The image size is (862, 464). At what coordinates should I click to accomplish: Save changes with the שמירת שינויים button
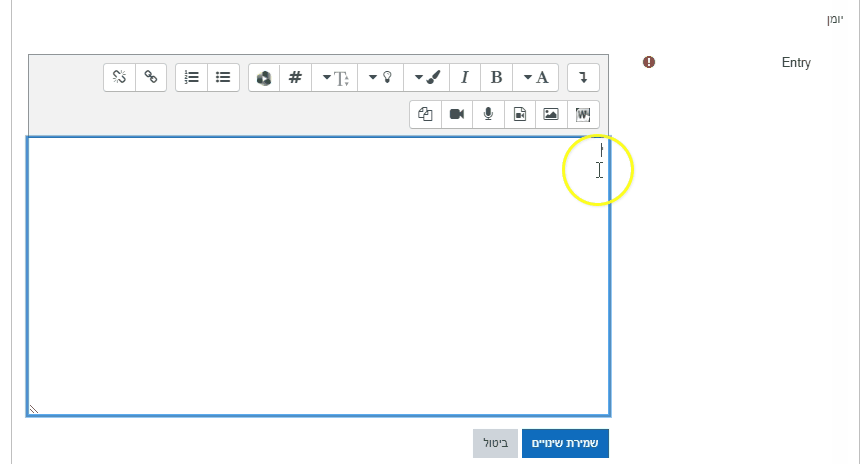pyautogui.click(x=565, y=443)
